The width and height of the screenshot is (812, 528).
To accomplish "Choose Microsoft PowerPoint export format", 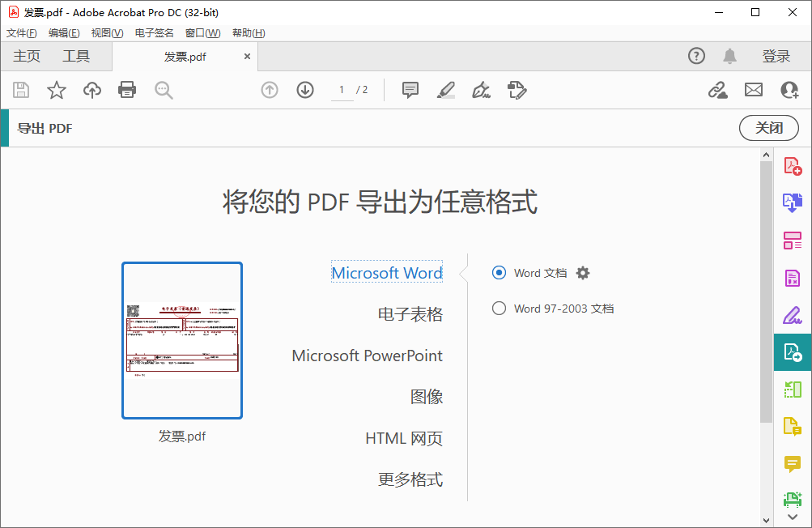I will [x=368, y=356].
